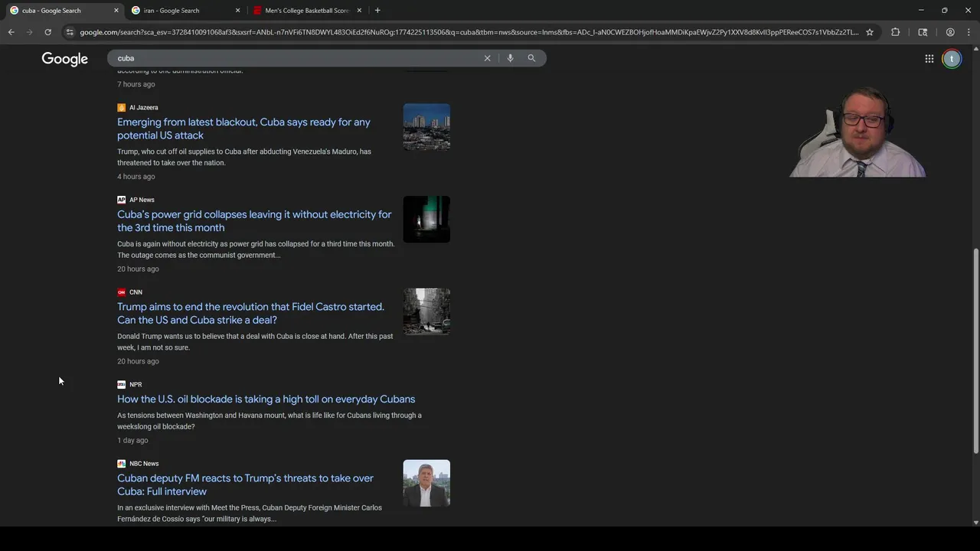Click CNN article street thumbnail

pyautogui.click(x=426, y=311)
